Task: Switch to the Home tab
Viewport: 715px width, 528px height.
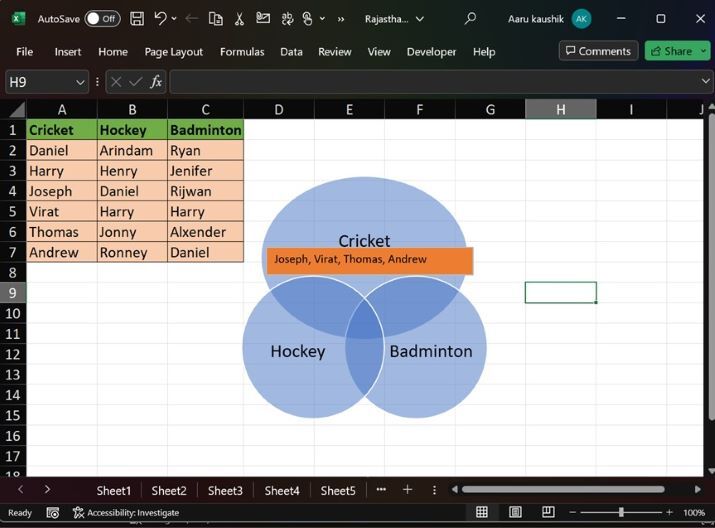Action: 113,52
